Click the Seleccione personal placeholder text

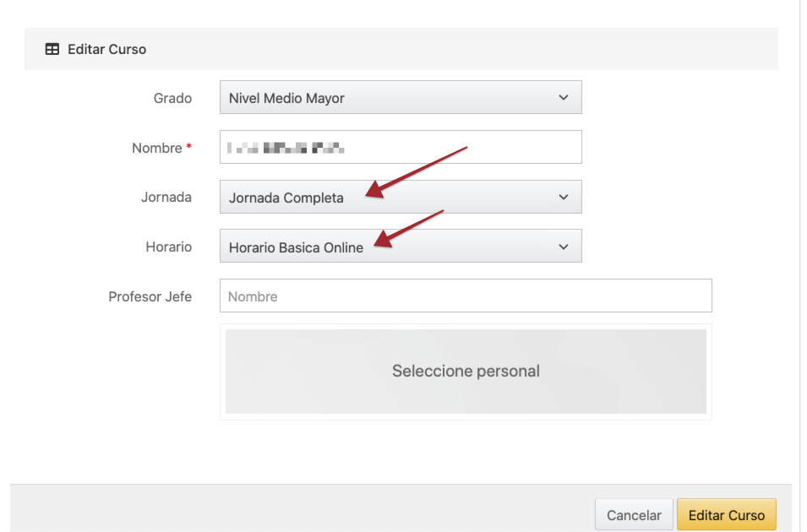click(x=466, y=372)
